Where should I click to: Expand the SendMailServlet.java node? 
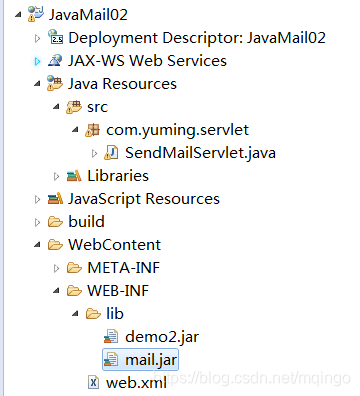94,153
